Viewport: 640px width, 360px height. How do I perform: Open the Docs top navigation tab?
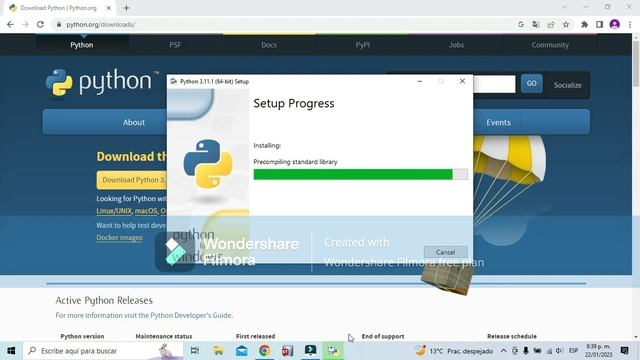269,45
